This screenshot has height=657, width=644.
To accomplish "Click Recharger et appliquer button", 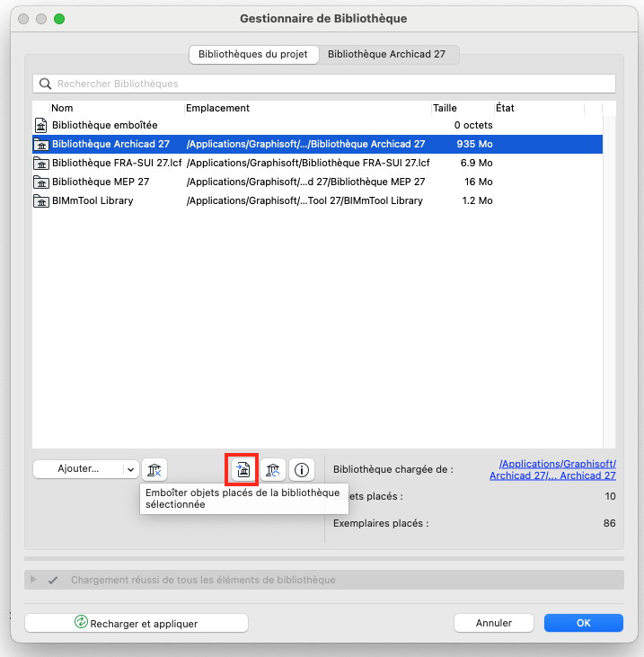I will tap(137, 623).
